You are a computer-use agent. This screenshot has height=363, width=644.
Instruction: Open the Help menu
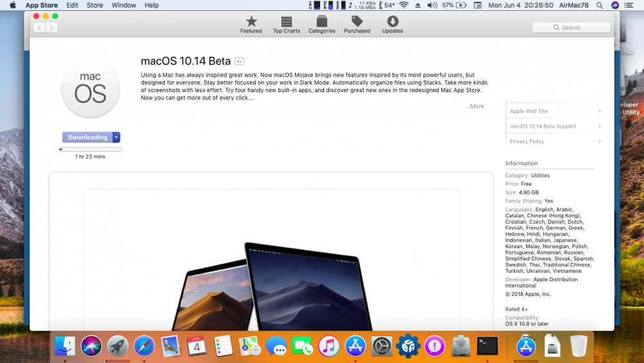(151, 5)
